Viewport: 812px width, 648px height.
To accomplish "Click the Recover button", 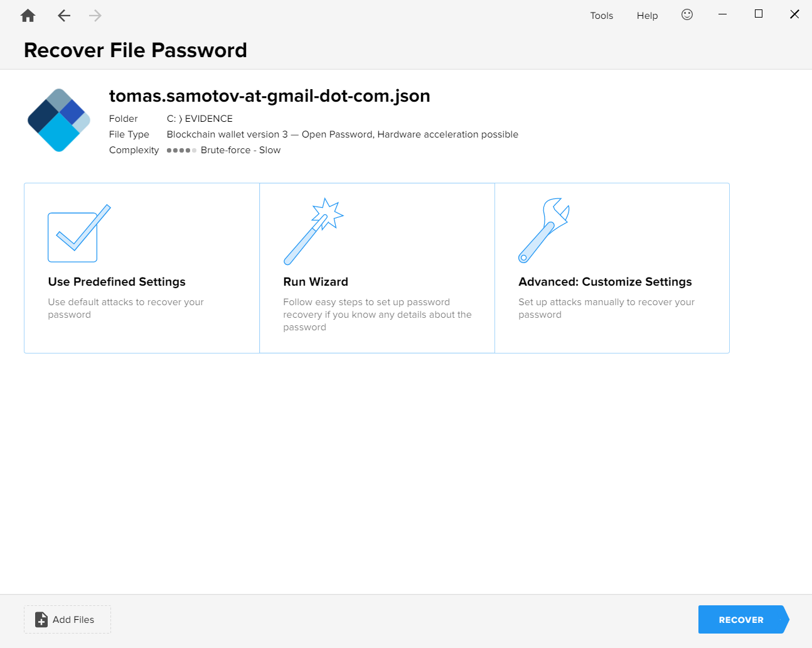I will click(x=741, y=619).
